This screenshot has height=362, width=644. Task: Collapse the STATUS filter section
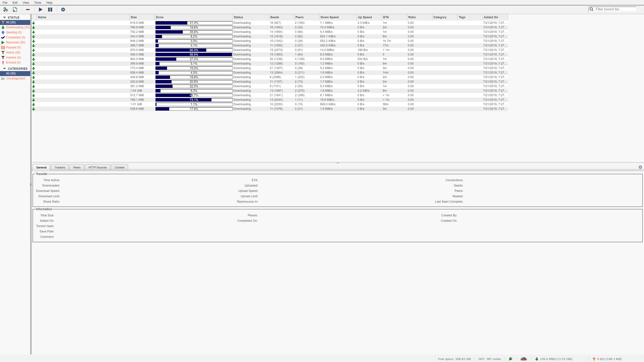(5, 17)
